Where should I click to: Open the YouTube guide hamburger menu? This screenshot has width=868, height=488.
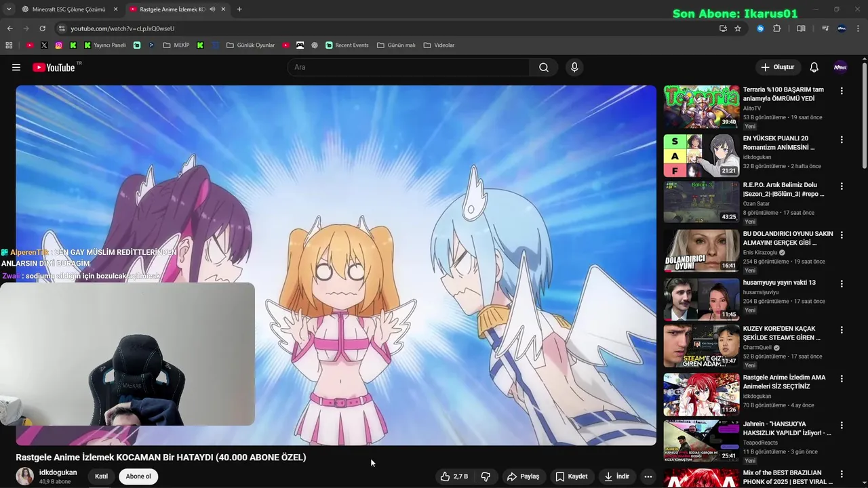coord(16,67)
